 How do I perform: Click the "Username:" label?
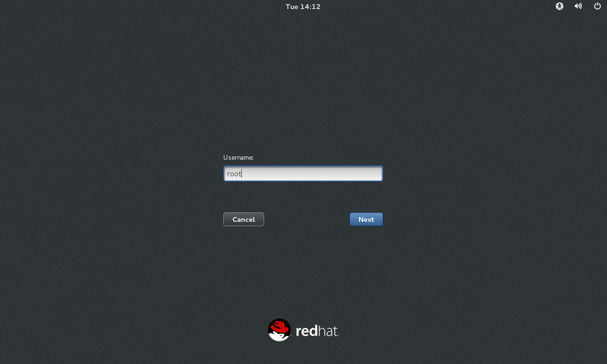(239, 157)
